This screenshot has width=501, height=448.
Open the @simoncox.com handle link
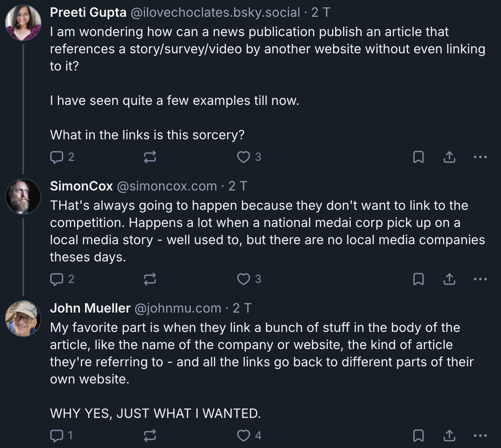pos(167,186)
